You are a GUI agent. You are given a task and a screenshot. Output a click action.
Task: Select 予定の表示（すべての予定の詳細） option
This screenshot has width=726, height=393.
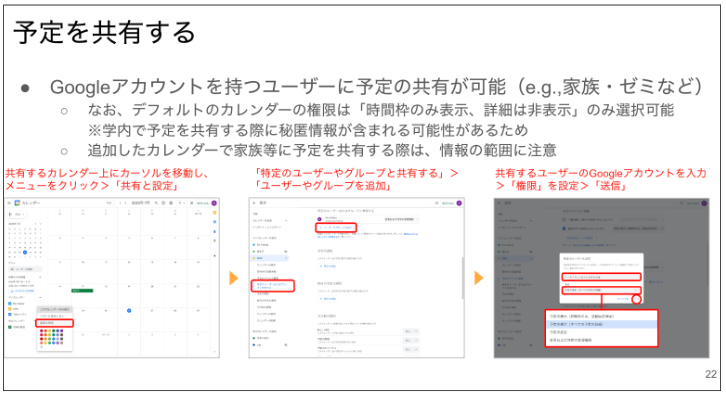tap(601, 324)
